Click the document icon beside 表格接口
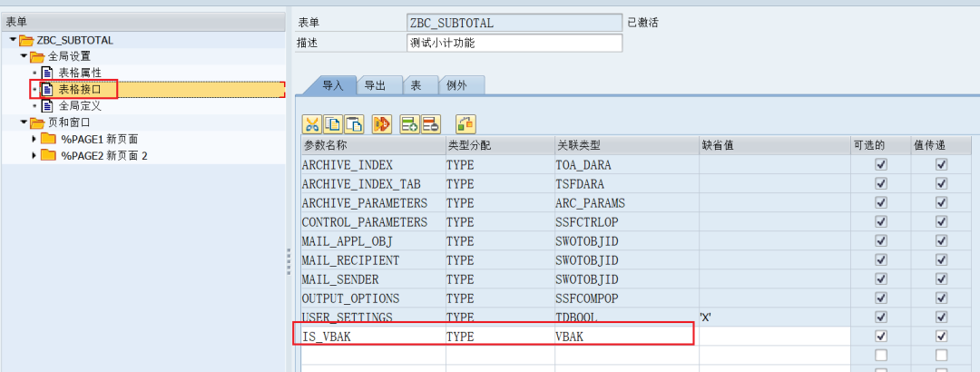 [x=47, y=90]
